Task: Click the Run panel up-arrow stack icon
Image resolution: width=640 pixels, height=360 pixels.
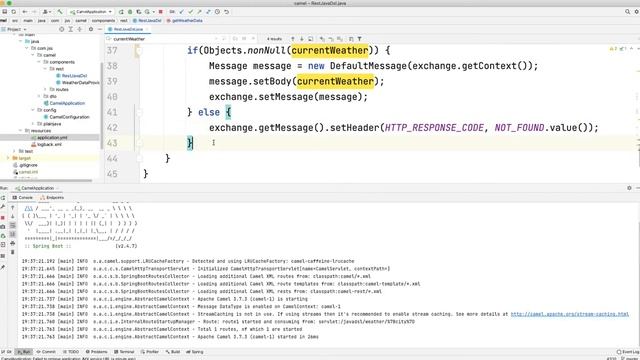Action: [x=13, y=208]
